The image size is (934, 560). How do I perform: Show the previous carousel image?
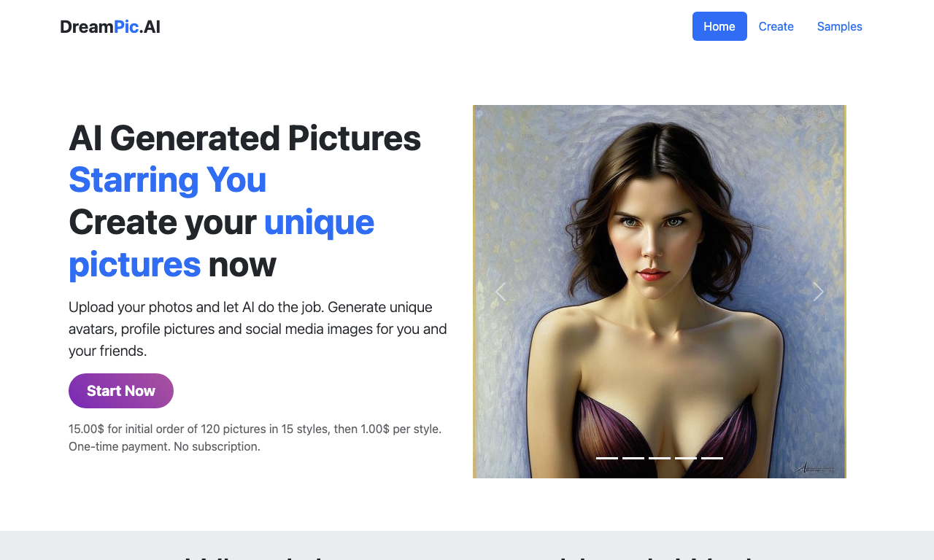point(501,292)
